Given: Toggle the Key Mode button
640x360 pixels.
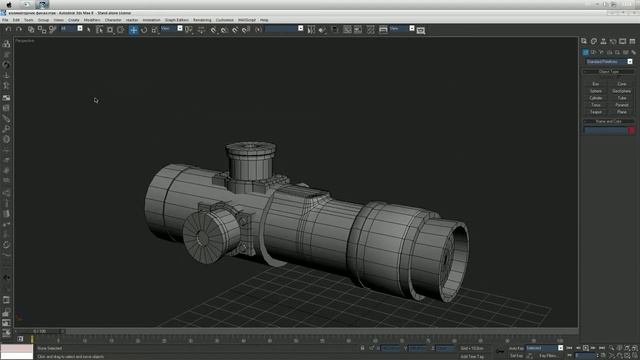Looking at the screenshot, I should [x=569, y=356].
